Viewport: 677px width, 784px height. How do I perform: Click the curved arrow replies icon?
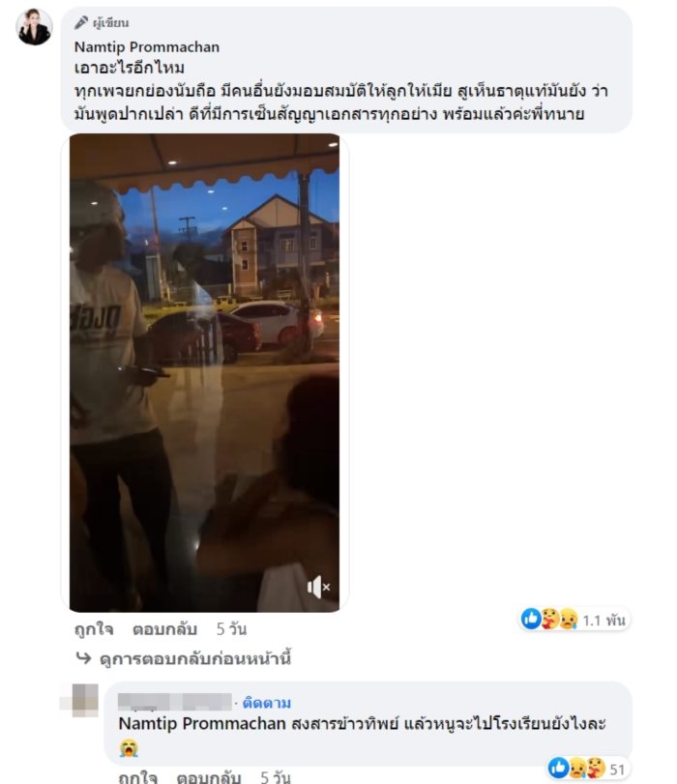pyautogui.click(x=83, y=657)
